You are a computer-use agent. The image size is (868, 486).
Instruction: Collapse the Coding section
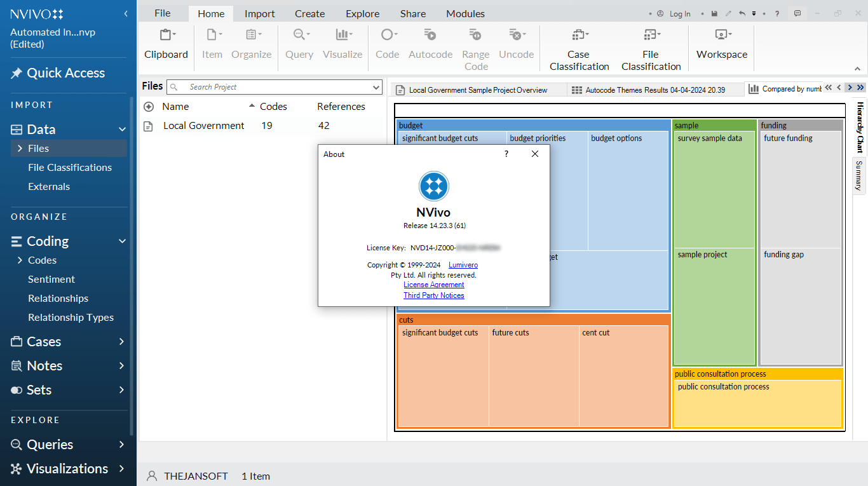pos(122,241)
